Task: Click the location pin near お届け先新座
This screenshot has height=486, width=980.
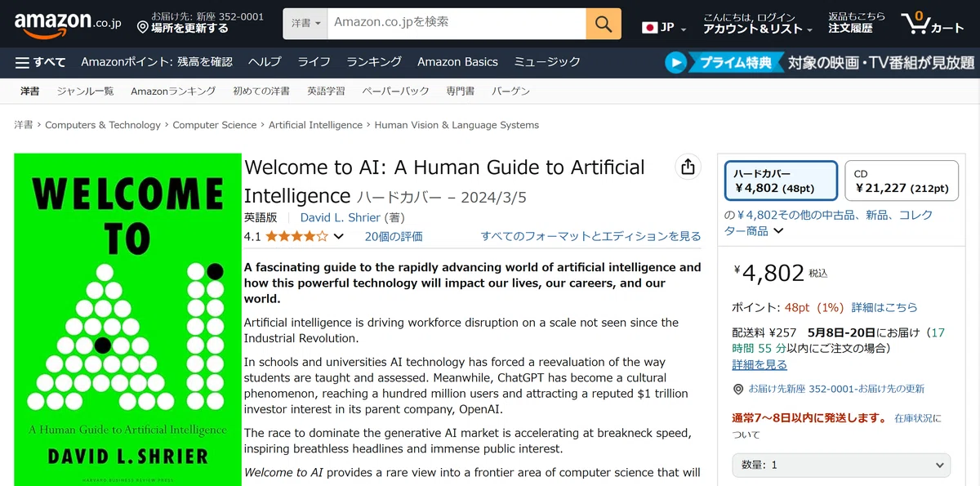Action: click(738, 389)
